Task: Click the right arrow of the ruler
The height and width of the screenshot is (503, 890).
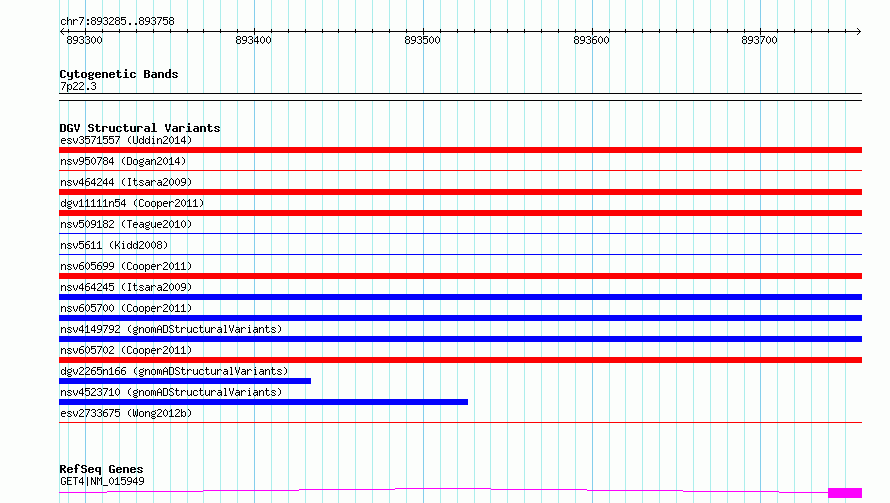Action: tap(858, 31)
